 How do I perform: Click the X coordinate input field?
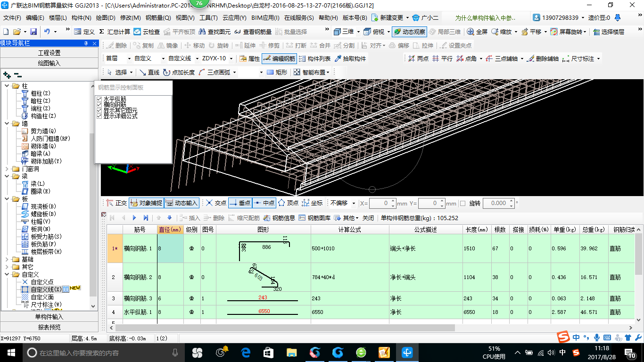383,203
